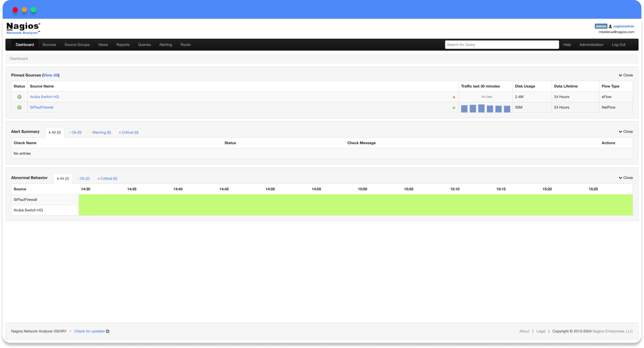The width and height of the screenshot is (644, 348).
Task: Click the circle indicator next to Aruba Switch-HQ traffic
Action: [x=453, y=96]
